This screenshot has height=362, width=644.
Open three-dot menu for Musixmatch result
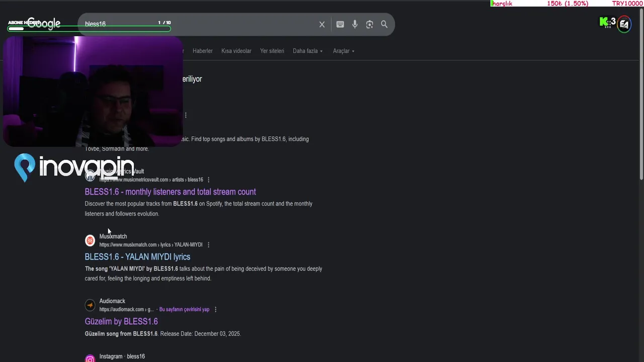pyautogui.click(x=208, y=245)
